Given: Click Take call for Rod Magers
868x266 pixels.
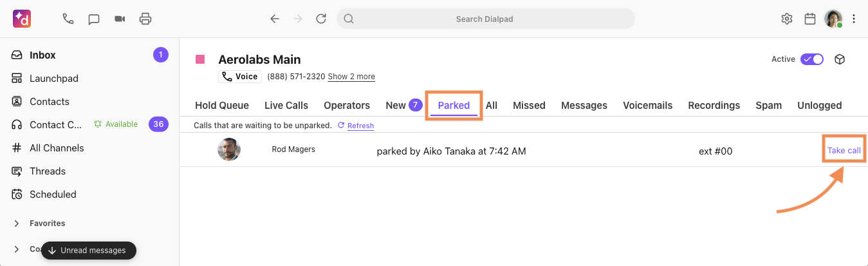Looking at the screenshot, I should pos(844,151).
